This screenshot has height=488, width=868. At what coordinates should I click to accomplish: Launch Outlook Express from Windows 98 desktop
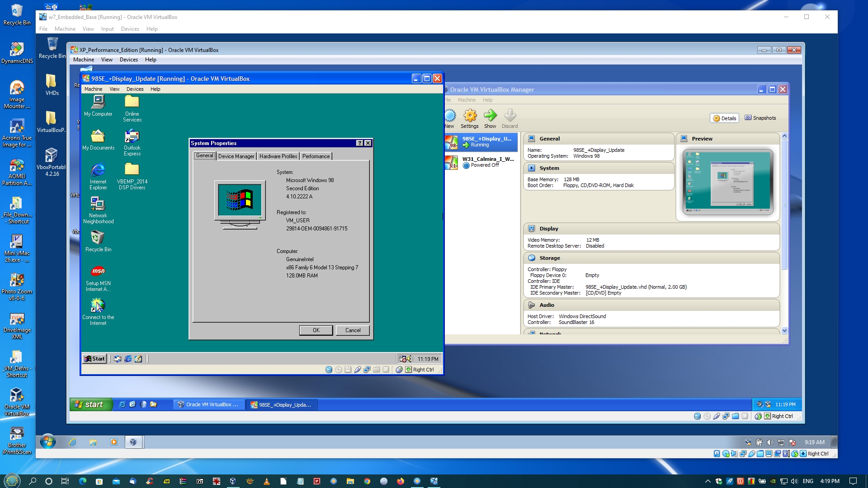tap(132, 142)
